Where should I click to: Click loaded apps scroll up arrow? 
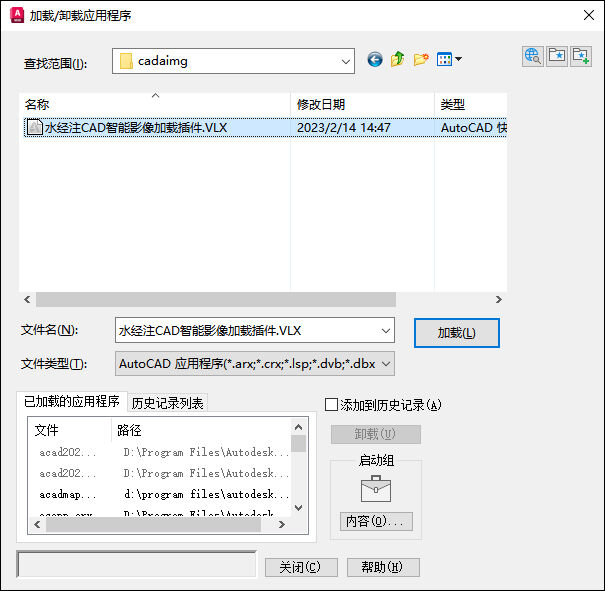(x=298, y=427)
